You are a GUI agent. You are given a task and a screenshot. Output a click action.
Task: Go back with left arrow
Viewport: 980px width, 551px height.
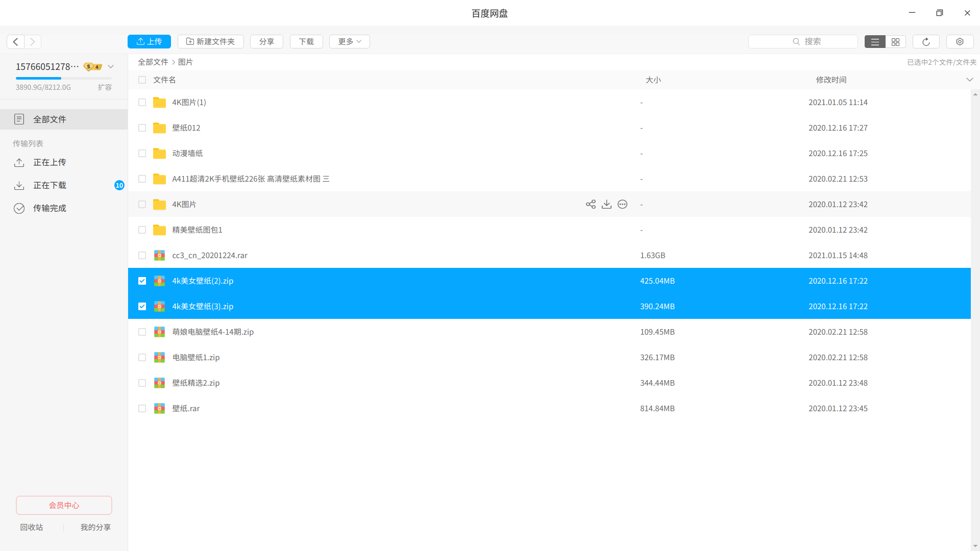16,42
